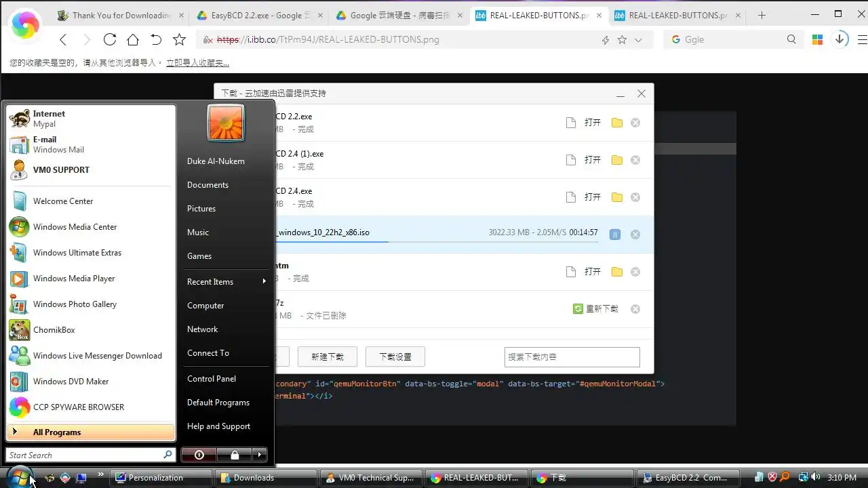Click 重新下载 for the 7z file
The image size is (868, 488).
pyautogui.click(x=596, y=309)
